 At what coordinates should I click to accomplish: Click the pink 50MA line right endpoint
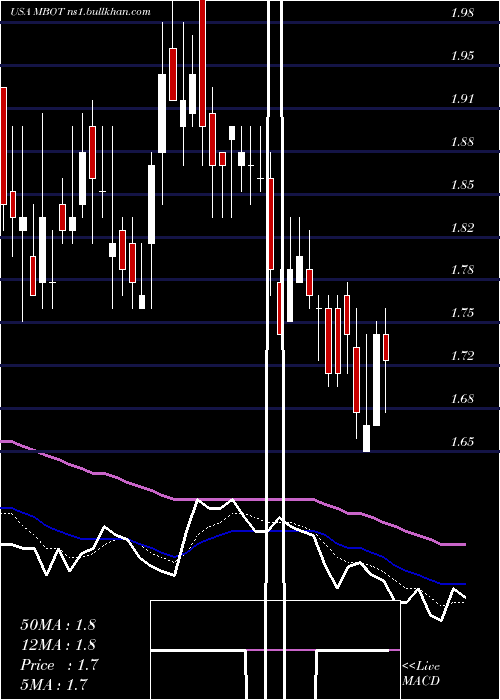[464, 545]
